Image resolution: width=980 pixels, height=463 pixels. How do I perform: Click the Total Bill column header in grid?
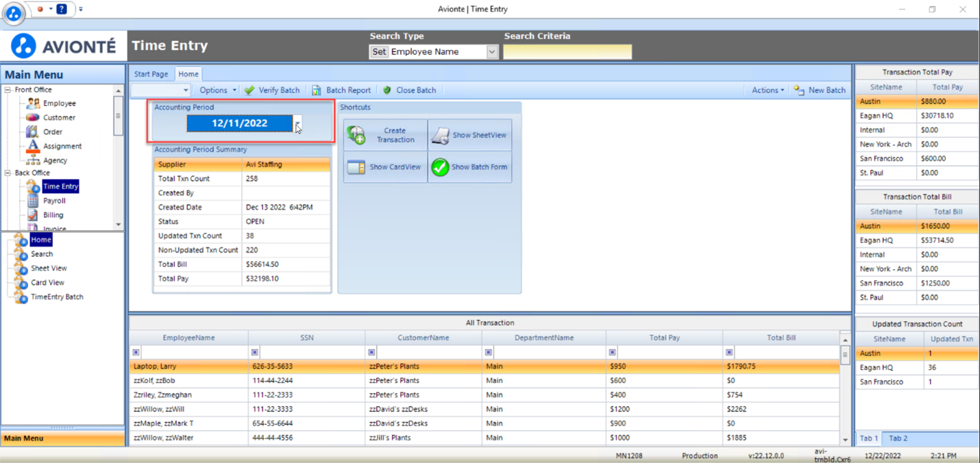781,338
